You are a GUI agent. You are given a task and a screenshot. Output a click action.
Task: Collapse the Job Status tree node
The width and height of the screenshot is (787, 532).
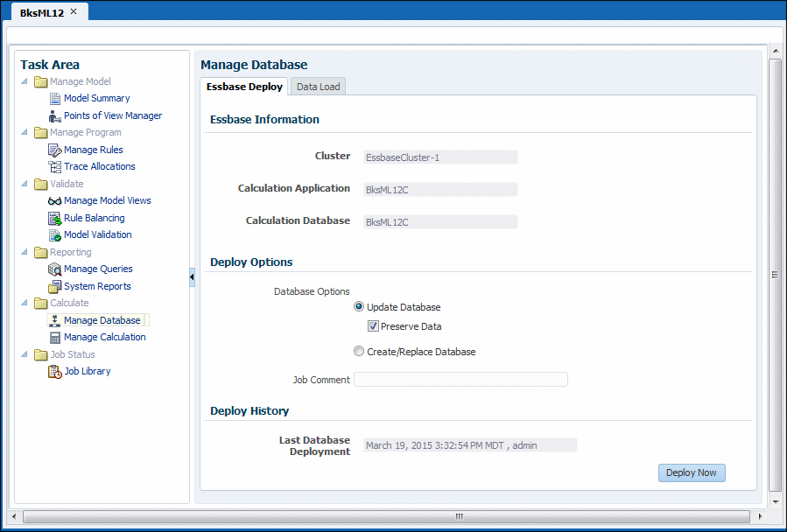click(25, 353)
